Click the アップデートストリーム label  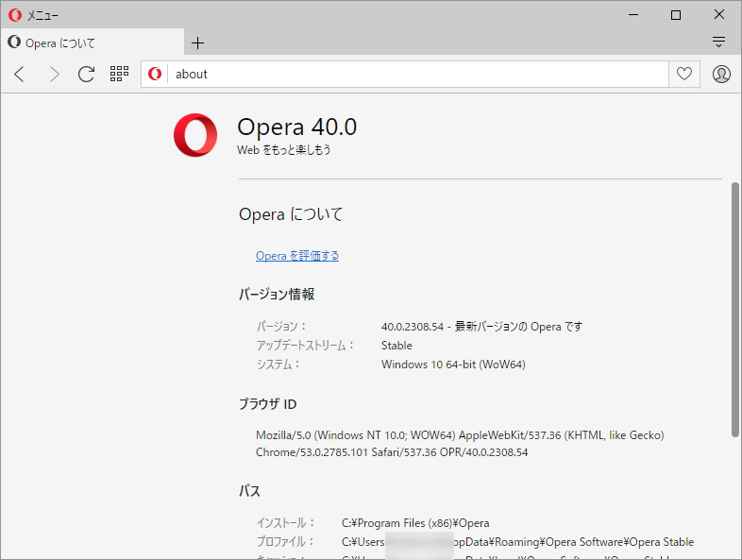click(305, 346)
